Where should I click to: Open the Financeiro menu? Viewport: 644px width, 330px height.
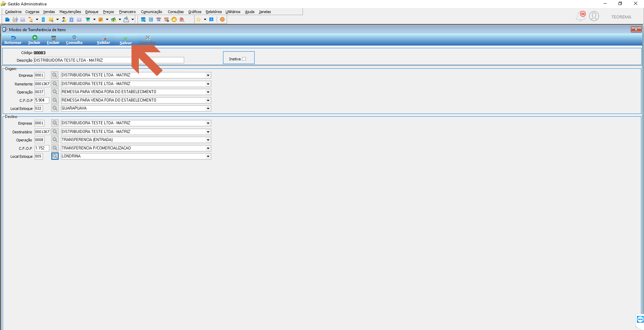click(x=127, y=12)
